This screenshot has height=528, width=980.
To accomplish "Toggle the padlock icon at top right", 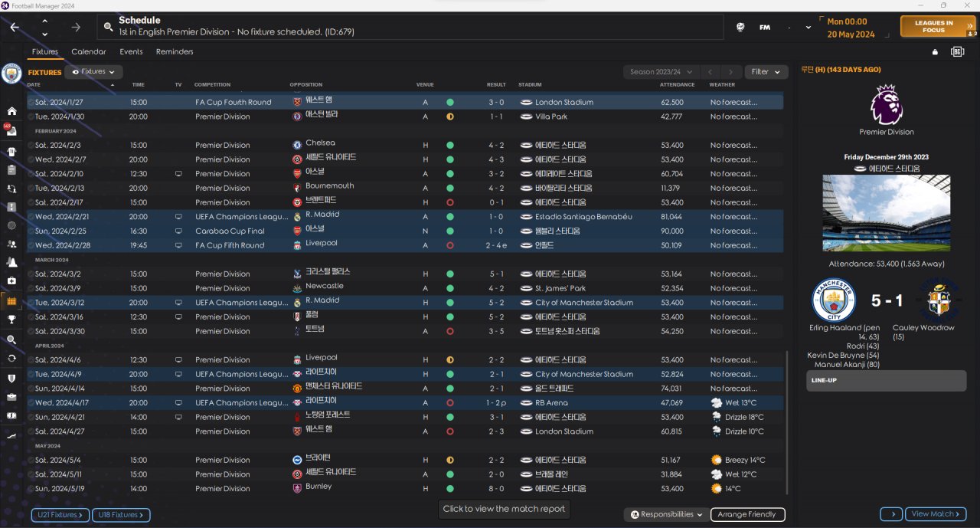I will click(x=934, y=52).
